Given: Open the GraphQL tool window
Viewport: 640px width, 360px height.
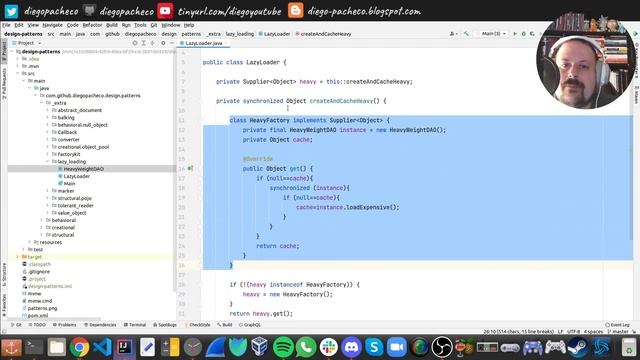Looking at the screenshot, I should click(250, 325).
